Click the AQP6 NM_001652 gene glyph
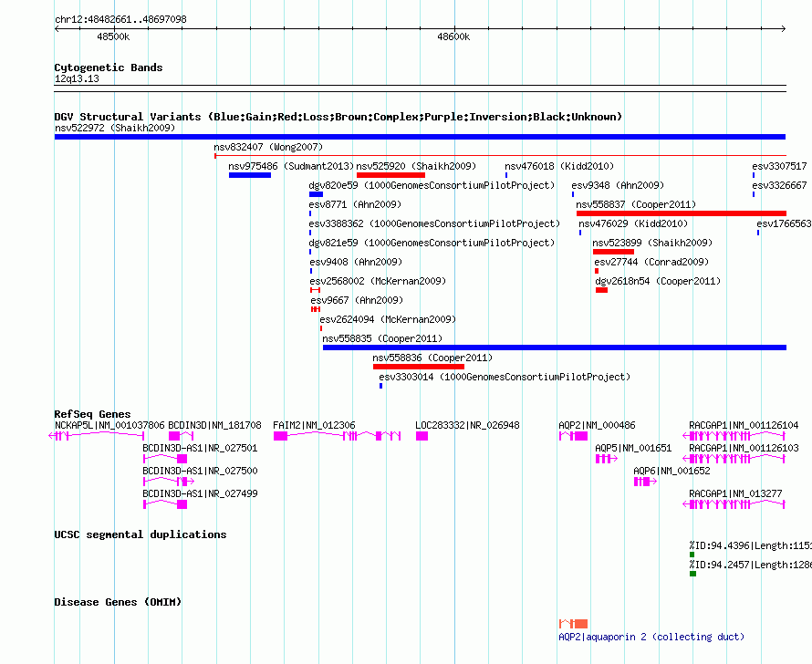The width and height of the screenshot is (812, 664). coord(645,482)
